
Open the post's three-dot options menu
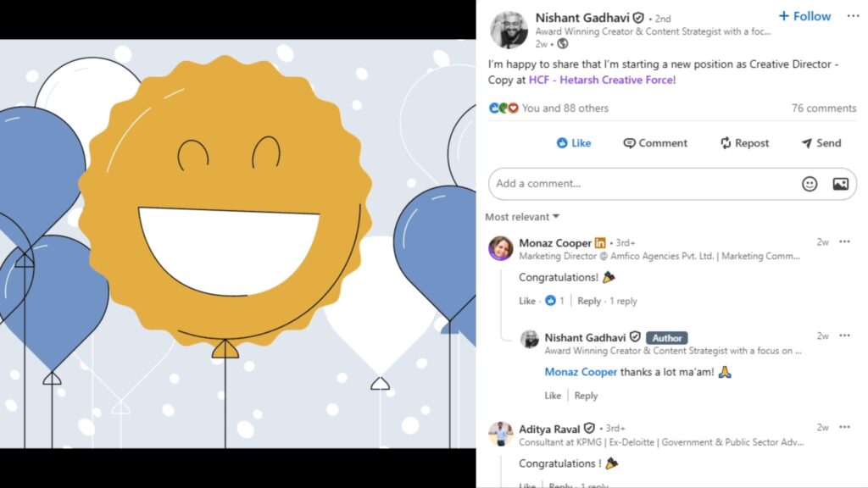(x=852, y=16)
